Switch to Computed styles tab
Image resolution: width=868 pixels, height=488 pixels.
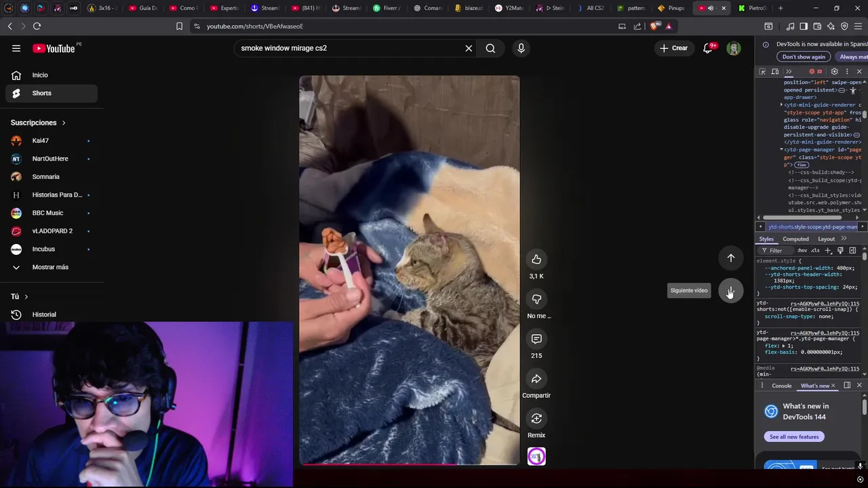[795, 239]
